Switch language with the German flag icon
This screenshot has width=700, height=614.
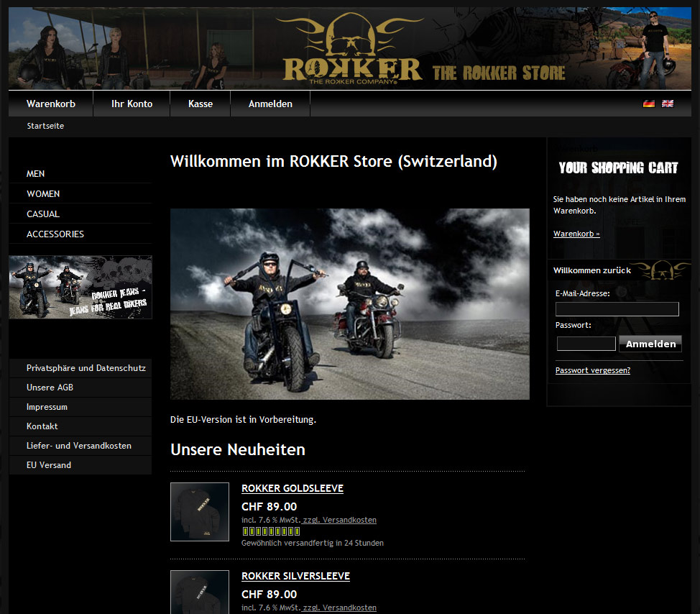pos(649,104)
